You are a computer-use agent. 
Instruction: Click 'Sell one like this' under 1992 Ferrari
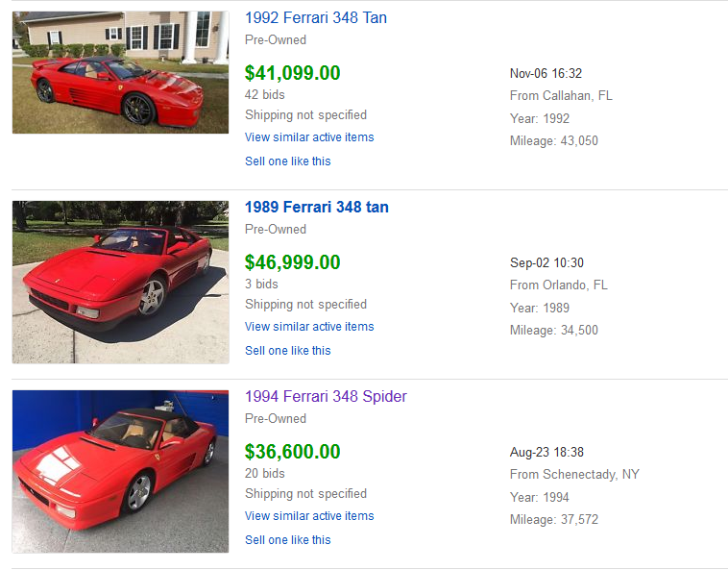pos(287,161)
